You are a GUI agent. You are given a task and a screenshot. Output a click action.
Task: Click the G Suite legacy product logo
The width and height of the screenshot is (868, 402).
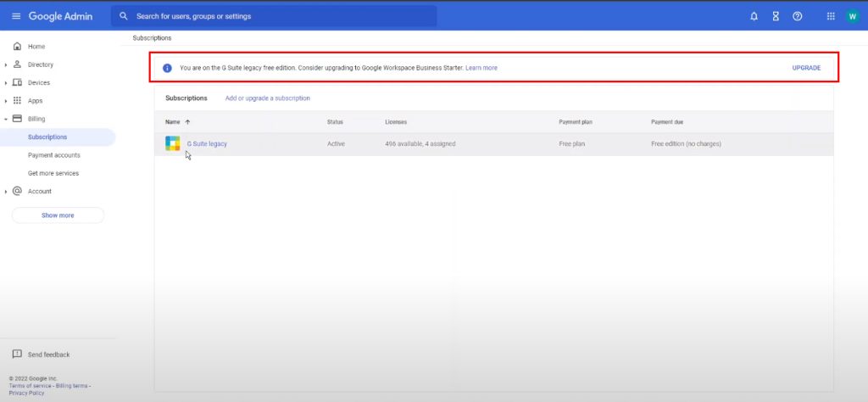[173, 143]
